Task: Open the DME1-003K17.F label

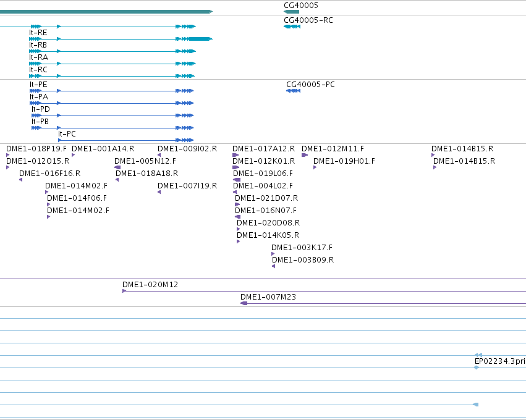Action: click(x=302, y=248)
